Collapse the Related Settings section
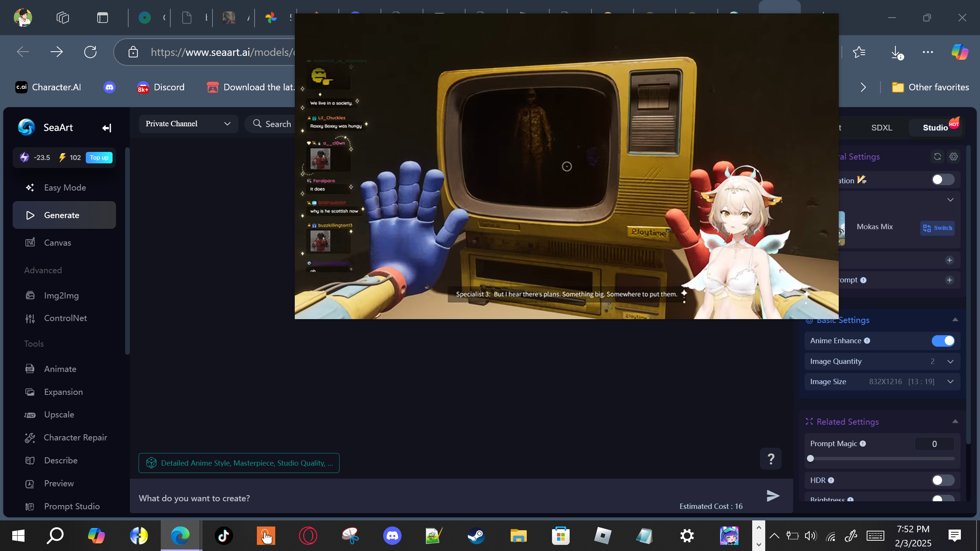Image resolution: width=980 pixels, height=551 pixels. click(x=955, y=421)
